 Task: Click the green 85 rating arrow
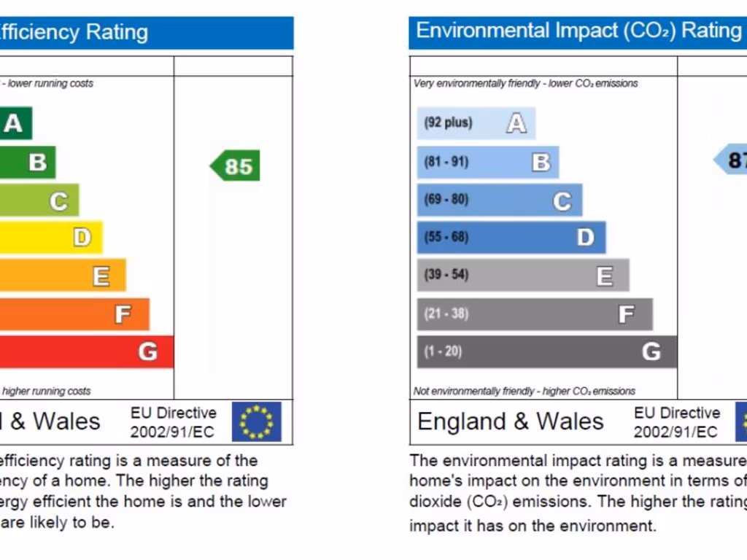coord(235,166)
